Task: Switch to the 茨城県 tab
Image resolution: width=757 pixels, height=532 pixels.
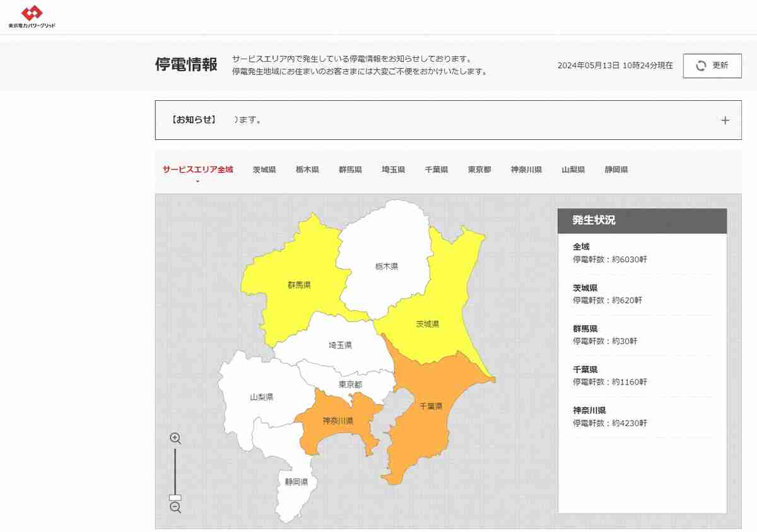Action: pyautogui.click(x=264, y=170)
